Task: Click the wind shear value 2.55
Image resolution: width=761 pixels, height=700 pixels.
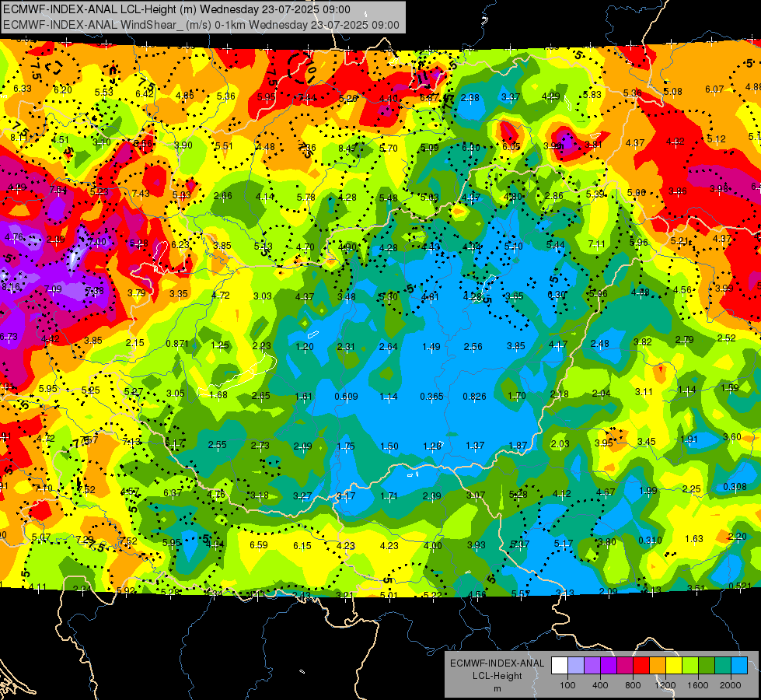Action: click(217, 444)
